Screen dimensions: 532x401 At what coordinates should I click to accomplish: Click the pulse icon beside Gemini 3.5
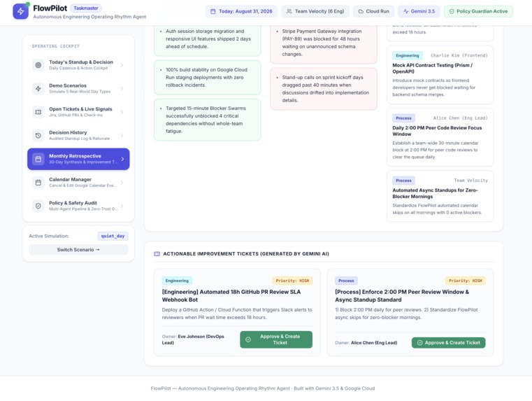(x=405, y=11)
